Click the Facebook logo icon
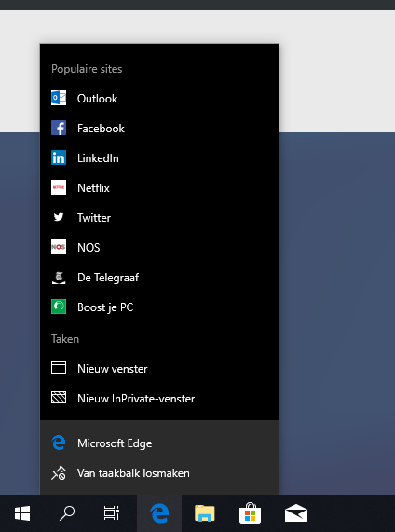395x532 pixels. 59,128
